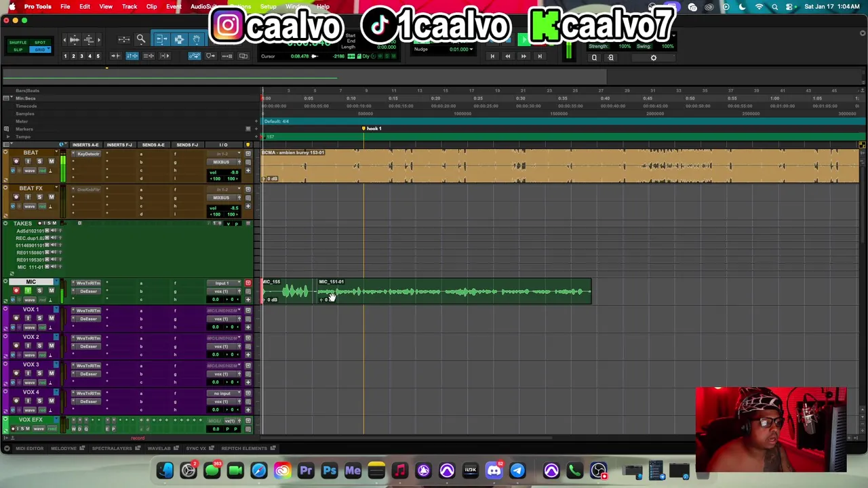Recall zoom preset 5
Screen dimensions: 868x488
[x=98, y=56]
